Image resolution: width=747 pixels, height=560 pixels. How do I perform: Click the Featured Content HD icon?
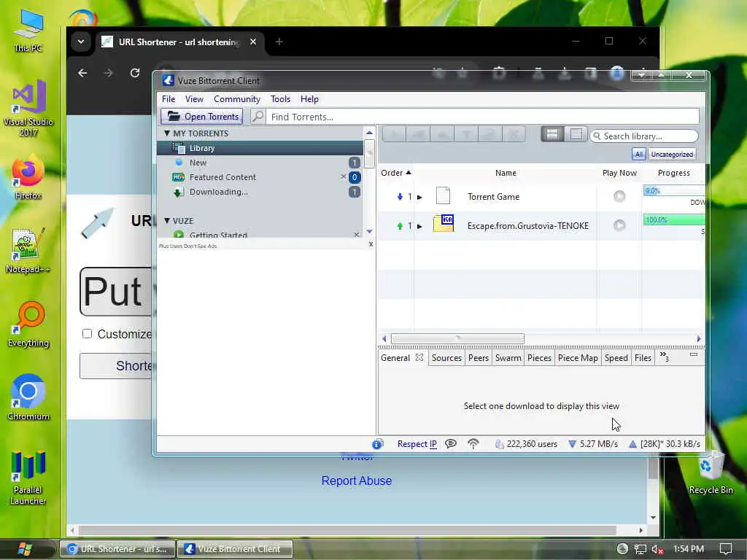(178, 177)
